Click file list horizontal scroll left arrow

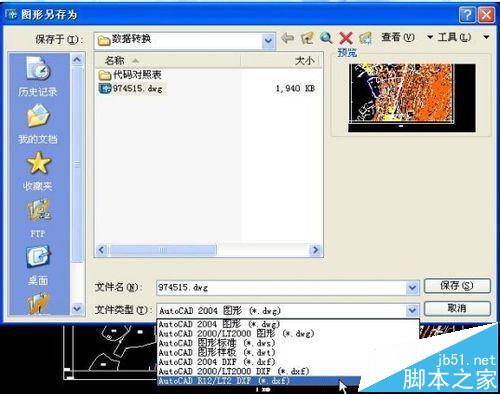pyautogui.click(x=102, y=250)
